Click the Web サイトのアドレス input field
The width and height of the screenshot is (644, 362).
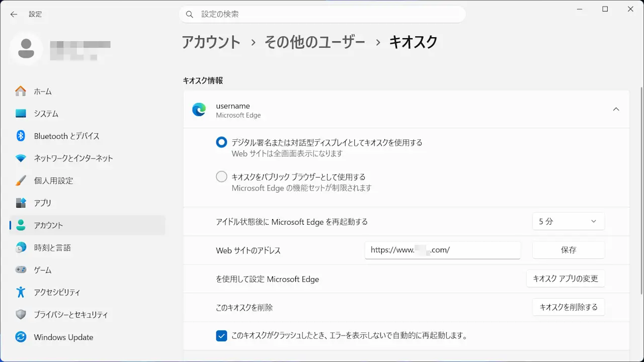(x=442, y=250)
